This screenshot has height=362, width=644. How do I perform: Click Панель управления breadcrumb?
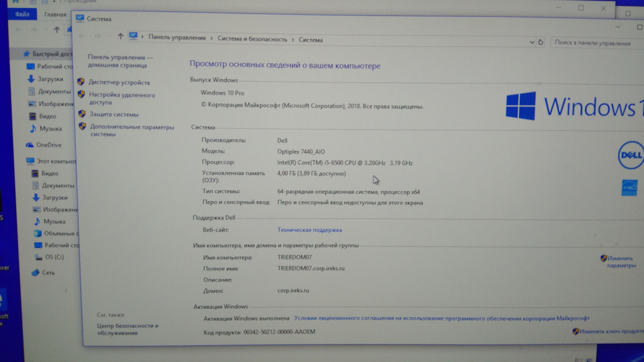point(176,38)
